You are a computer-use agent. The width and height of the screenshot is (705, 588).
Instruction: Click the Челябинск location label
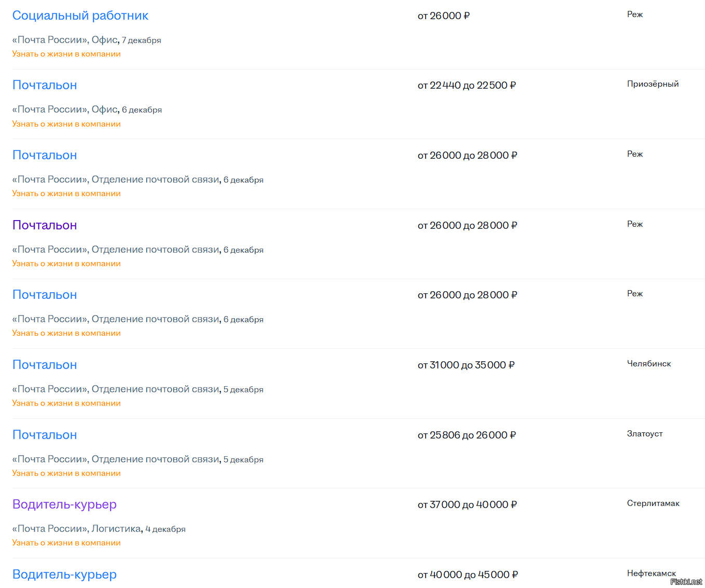tap(649, 364)
